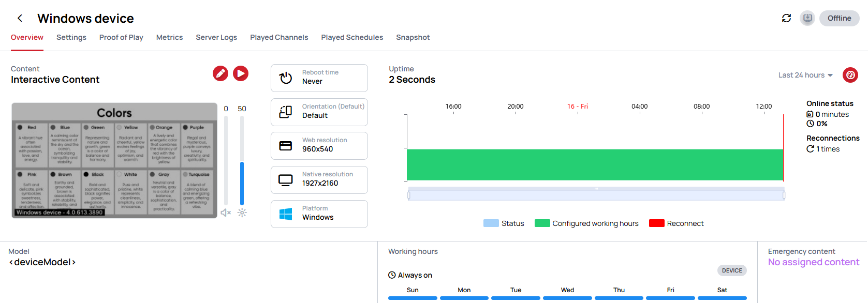This screenshot has width=868, height=303.
Task: Click the red uptime chart options icon
Action: pos(850,75)
